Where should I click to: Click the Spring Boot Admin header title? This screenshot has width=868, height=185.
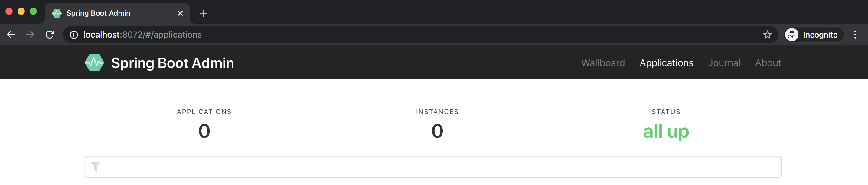(172, 63)
